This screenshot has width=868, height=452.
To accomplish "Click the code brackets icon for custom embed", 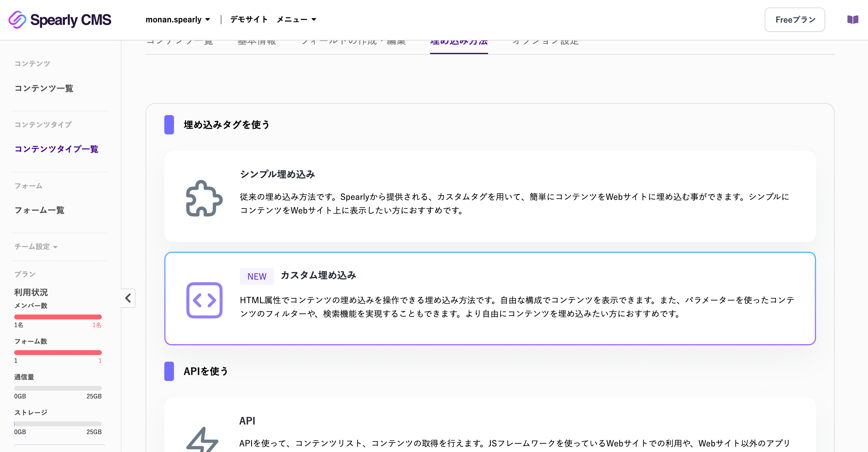I will pyautogui.click(x=204, y=300).
